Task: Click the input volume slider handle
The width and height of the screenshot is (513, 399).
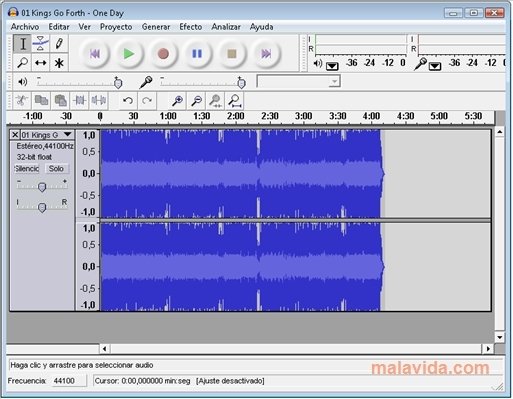Action: [241, 82]
